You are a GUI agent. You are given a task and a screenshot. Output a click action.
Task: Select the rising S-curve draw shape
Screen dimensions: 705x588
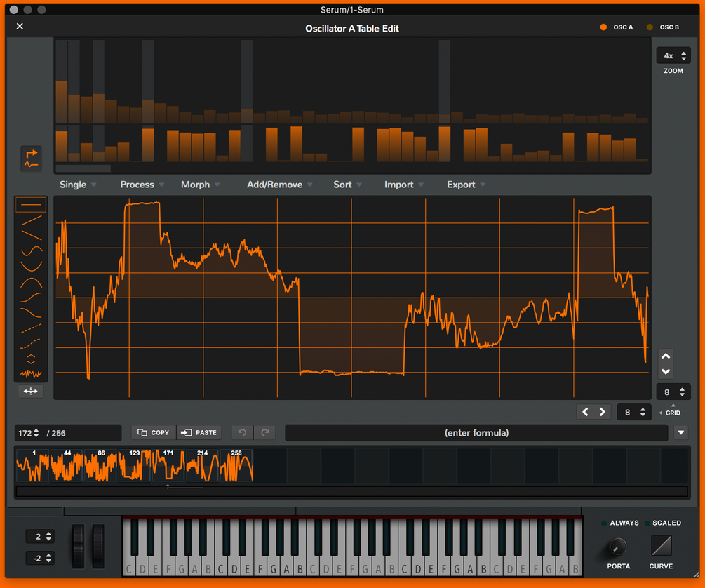click(x=31, y=298)
